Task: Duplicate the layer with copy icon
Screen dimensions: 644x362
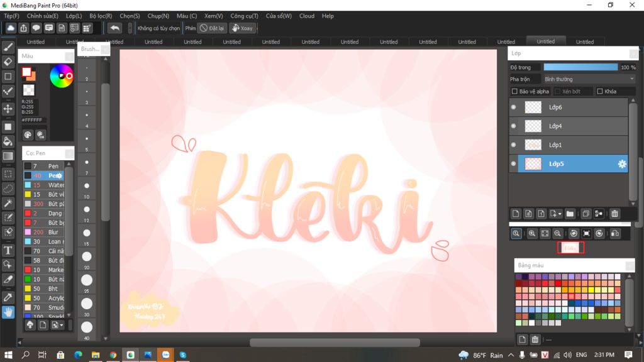Action: [586, 214]
